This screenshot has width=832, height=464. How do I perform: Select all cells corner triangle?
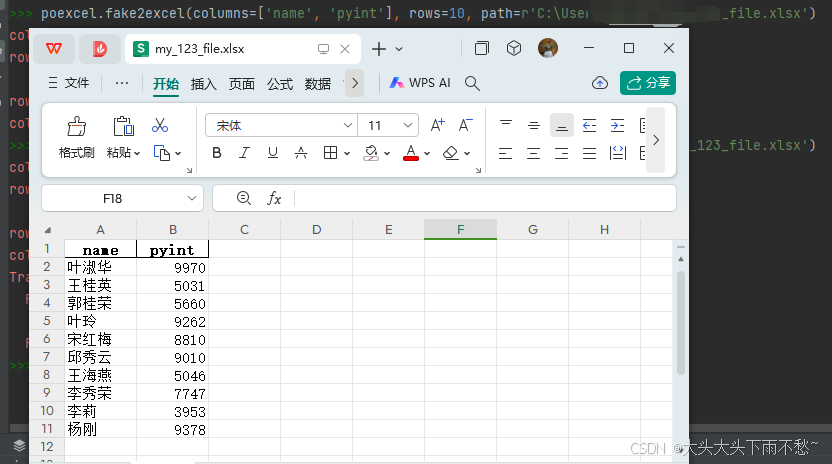point(48,230)
